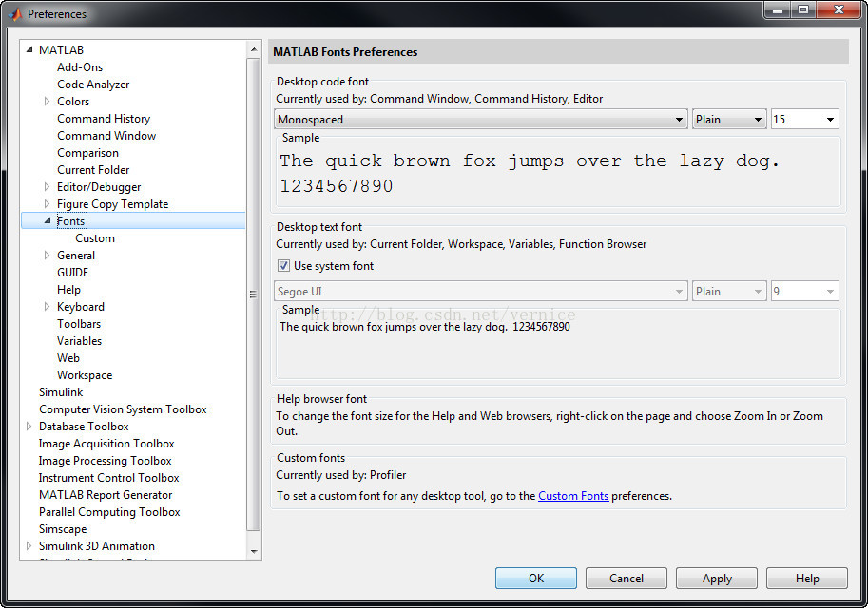Select Image Processing Toolbox

click(106, 461)
